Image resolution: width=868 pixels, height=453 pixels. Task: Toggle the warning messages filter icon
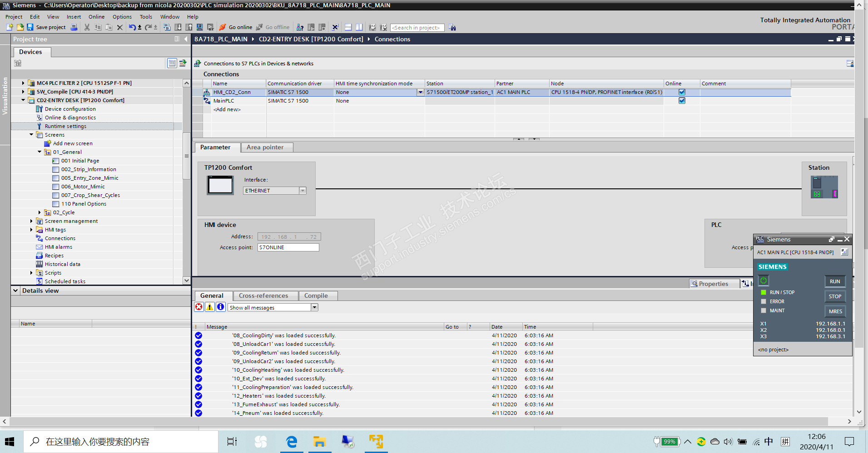coord(210,307)
